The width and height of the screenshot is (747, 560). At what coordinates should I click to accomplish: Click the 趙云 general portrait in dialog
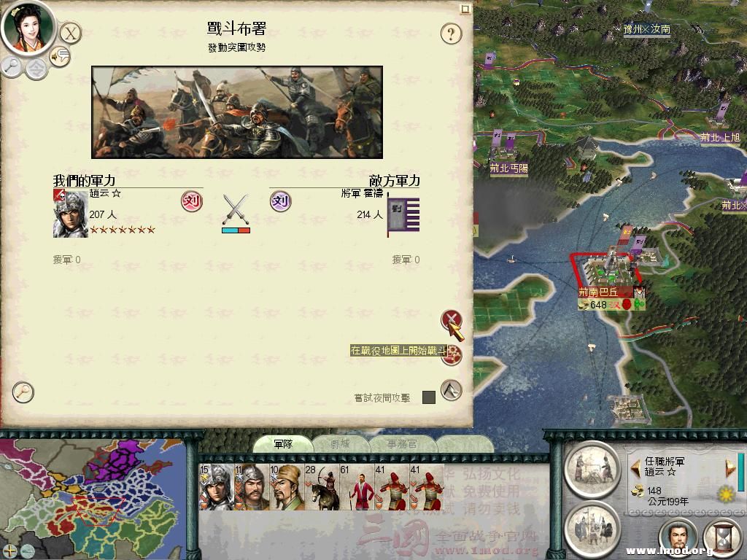click(x=70, y=214)
